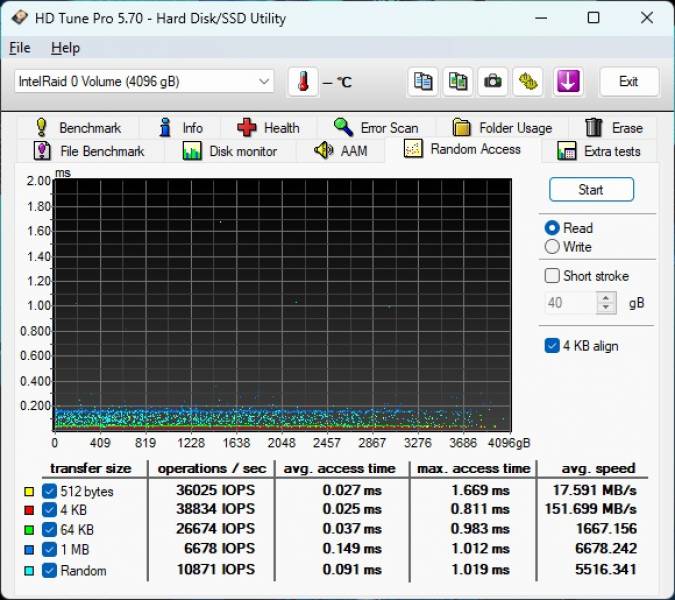Click the 38834 IOPS value
Screen dimensions: 675x600
click(215, 509)
